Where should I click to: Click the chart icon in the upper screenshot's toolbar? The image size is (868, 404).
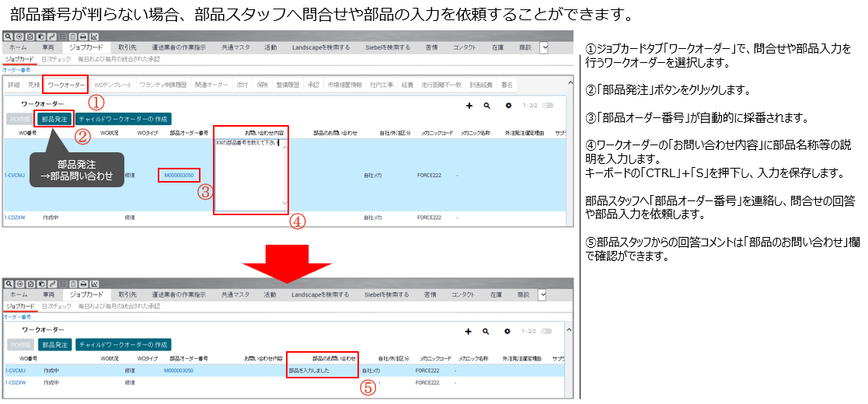click(94, 37)
